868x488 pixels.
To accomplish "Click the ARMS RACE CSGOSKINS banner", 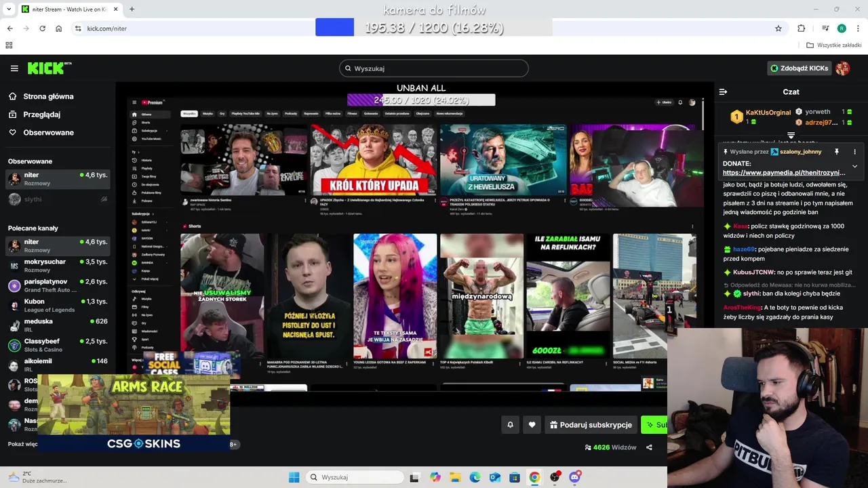I will point(134,413).
